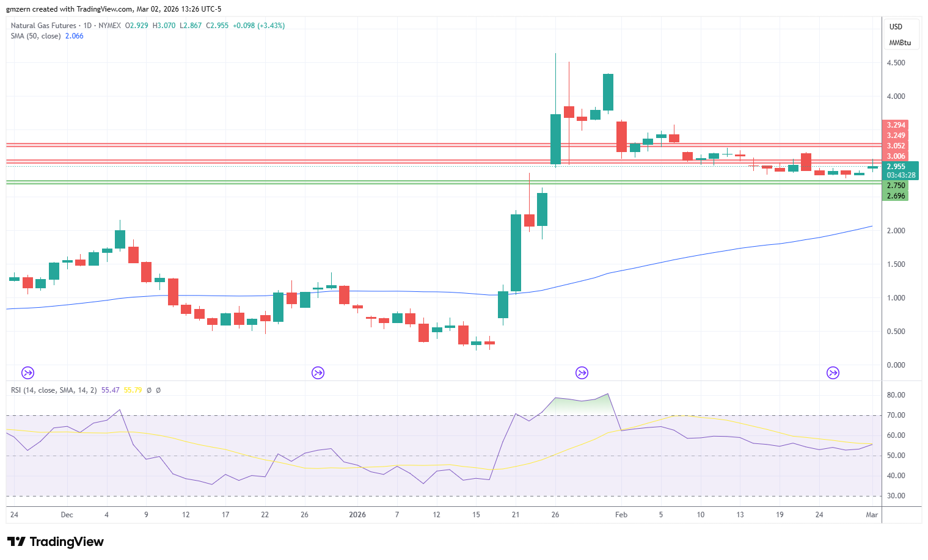Click the TradingView logo
This screenshot has width=928, height=560.
(x=56, y=542)
